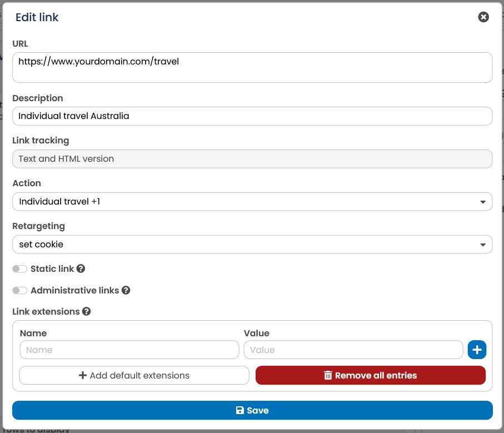
Task: Click Remove all entries button
Action: click(x=370, y=375)
